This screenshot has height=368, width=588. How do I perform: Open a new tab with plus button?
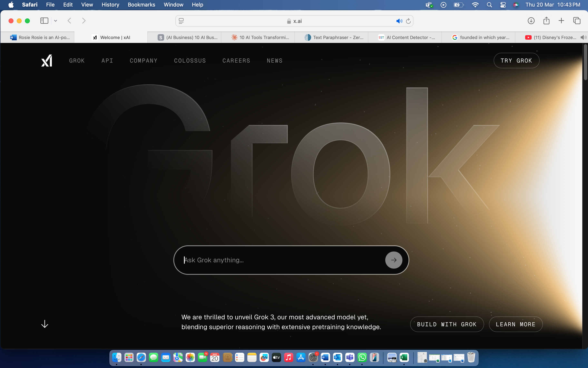point(561,21)
